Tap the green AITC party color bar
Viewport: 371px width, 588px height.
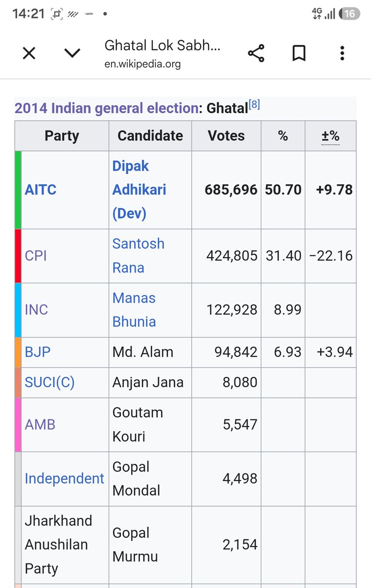(x=18, y=190)
